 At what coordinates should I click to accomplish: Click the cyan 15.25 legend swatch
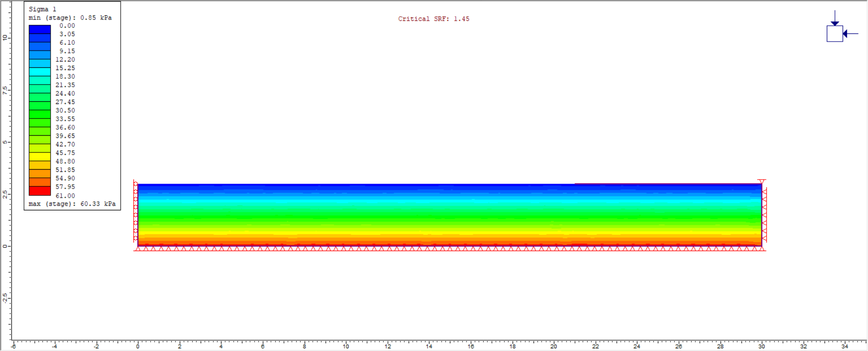40,72
